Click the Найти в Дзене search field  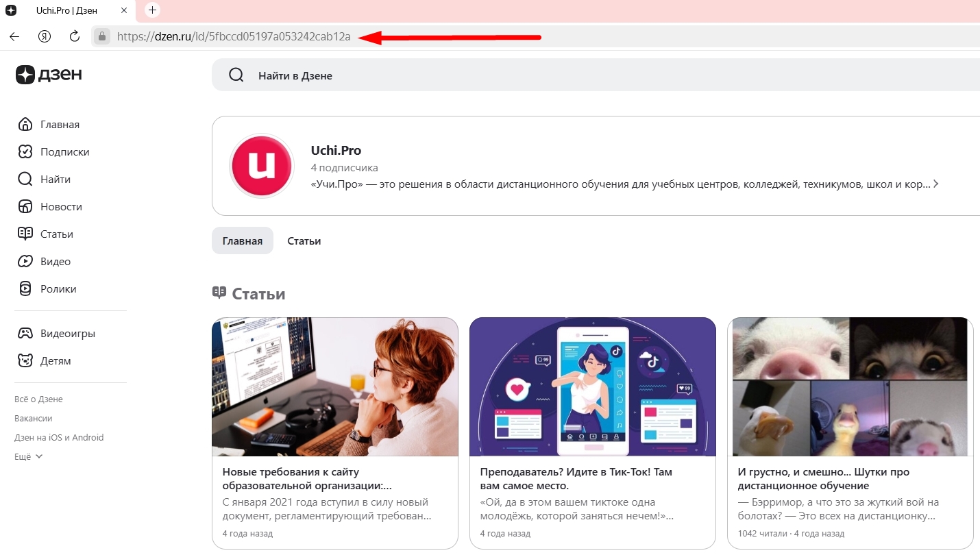[x=596, y=75]
